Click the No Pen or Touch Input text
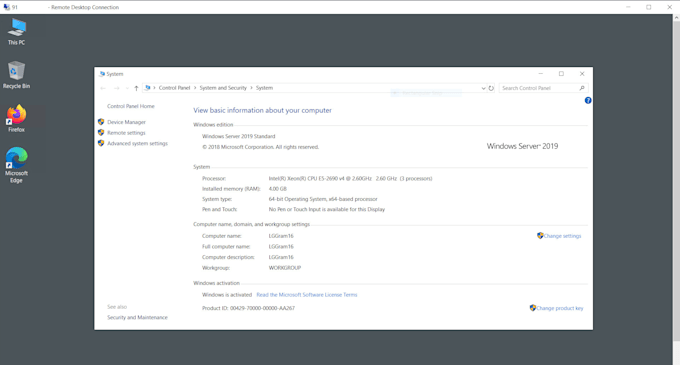 coord(327,209)
